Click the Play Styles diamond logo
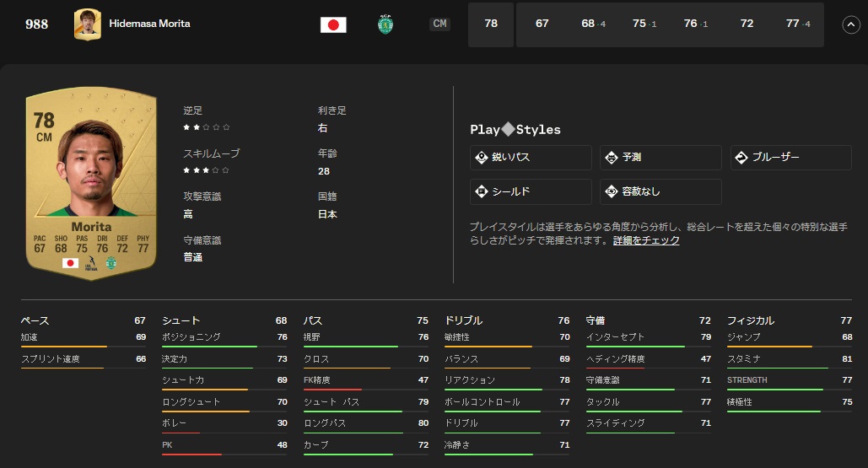 508,130
